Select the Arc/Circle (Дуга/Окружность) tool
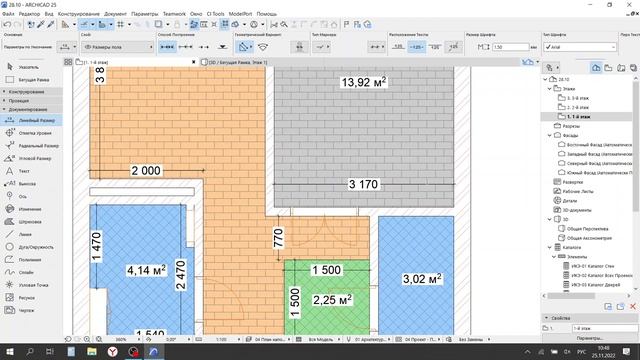The height and width of the screenshot is (360, 640). (30, 247)
